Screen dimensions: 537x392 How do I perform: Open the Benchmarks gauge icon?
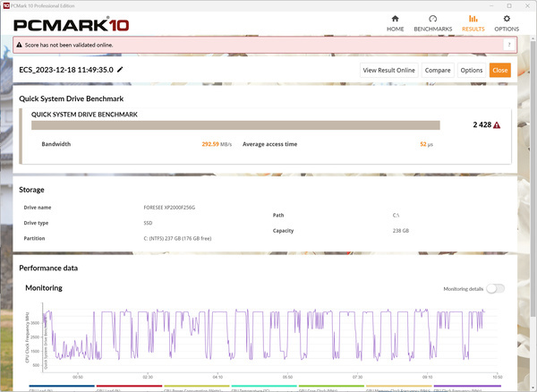click(x=433, y=18)
